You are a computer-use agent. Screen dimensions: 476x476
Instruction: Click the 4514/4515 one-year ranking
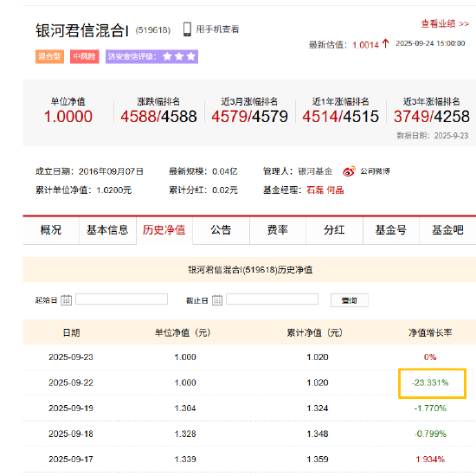(x=341, y=117)
